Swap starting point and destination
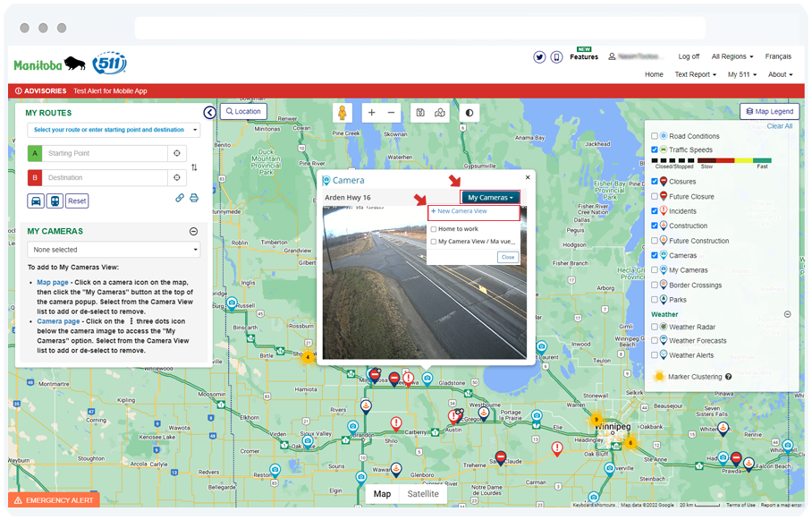Screen dimensions: 812x520 (x=194, y=167)
